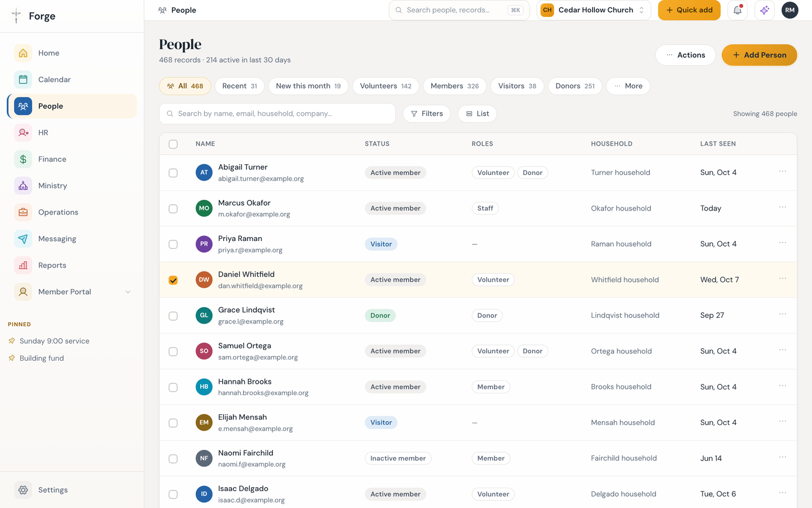
Task: Check Priya Raman's row checkbox
Action: click(173, 244)
